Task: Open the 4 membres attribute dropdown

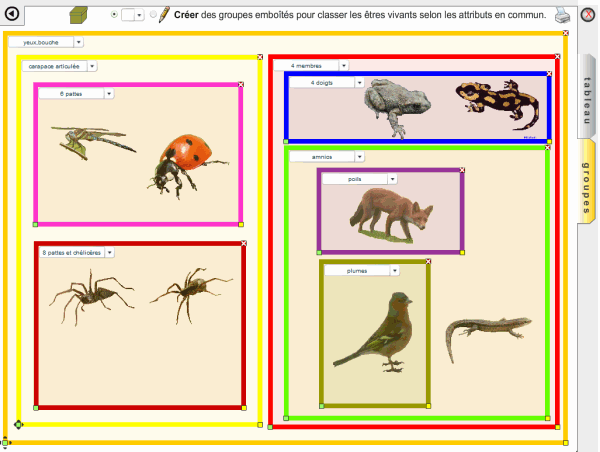Action: click(344, 66)
